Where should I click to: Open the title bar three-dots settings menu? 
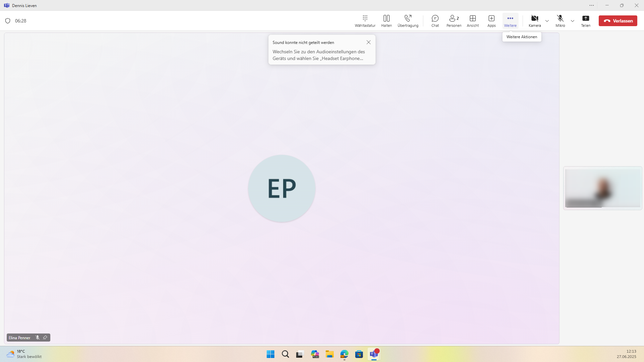pos(592,5)
